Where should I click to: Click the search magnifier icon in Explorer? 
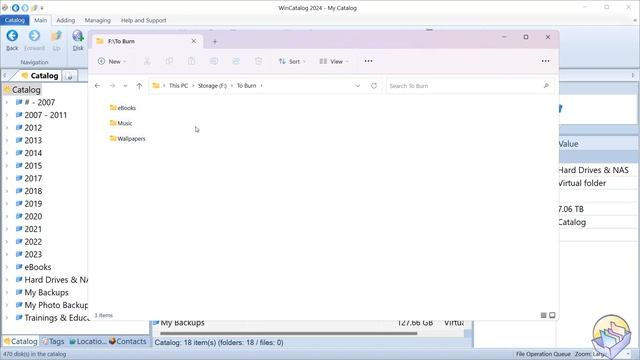pyautogui.click(x=546, y=86)
